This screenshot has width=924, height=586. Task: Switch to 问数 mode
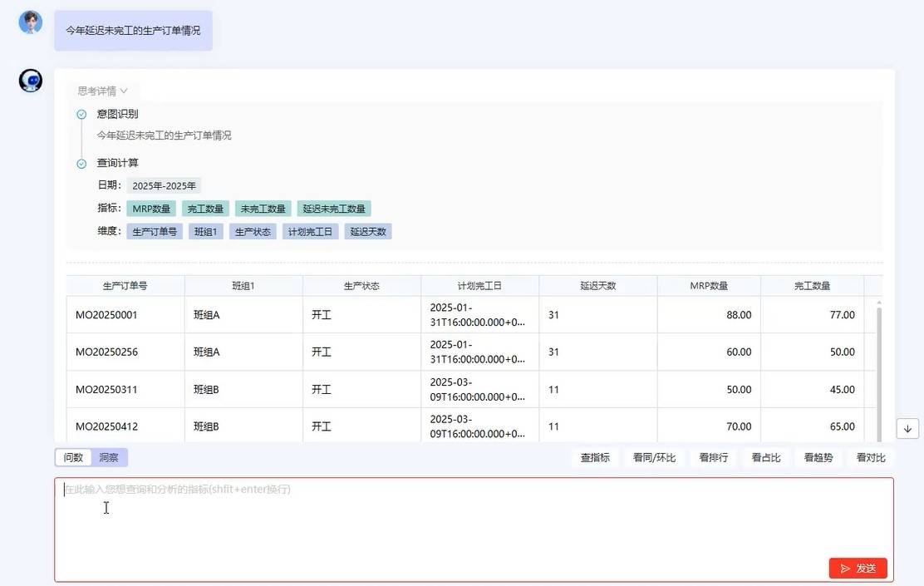[74, 457]
